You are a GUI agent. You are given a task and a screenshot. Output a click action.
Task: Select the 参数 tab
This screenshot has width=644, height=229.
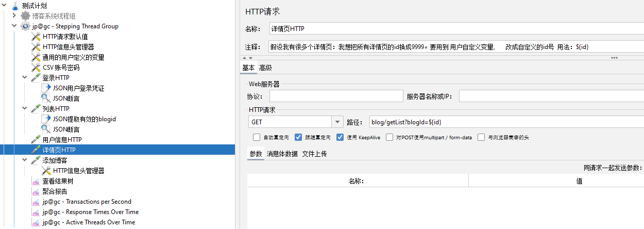[256, 154]
